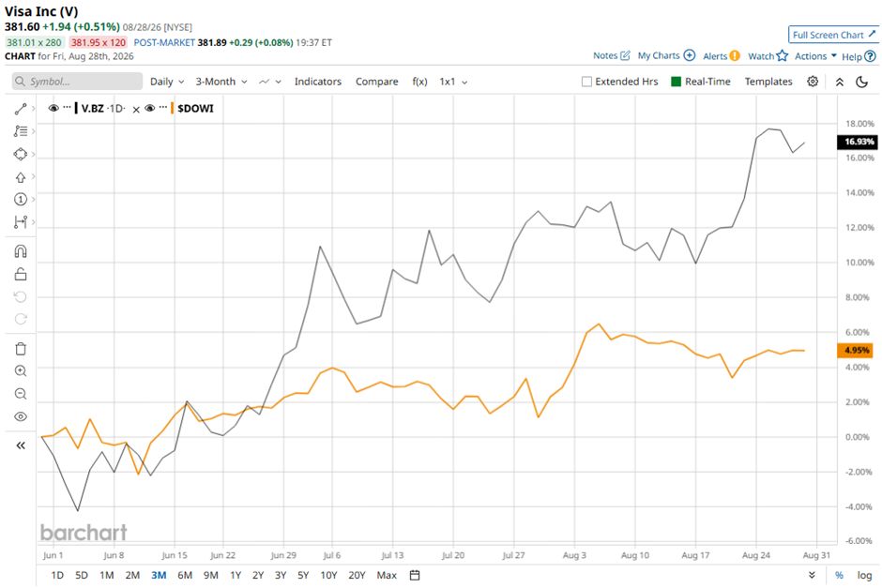Select the 6M time range tab
The width and height of the screenshot is (882, 588).
pos(185,575)
